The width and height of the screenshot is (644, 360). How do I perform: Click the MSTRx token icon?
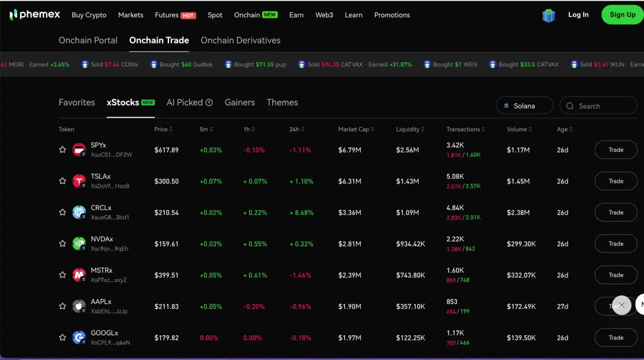click(79, 275)
